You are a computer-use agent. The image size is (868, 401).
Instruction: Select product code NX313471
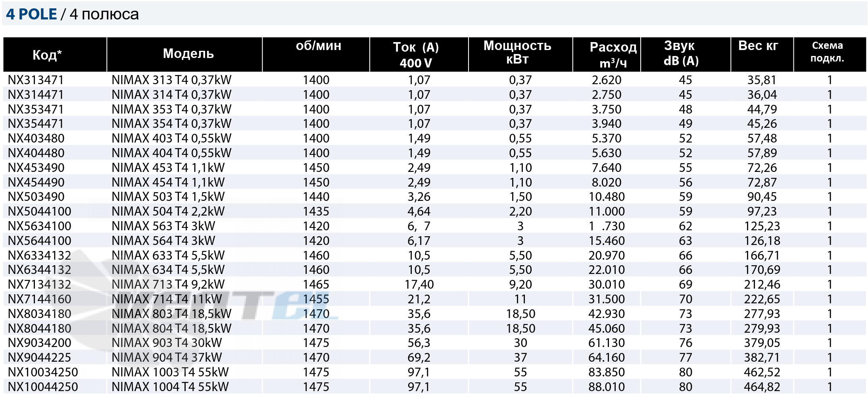(36, 80)
